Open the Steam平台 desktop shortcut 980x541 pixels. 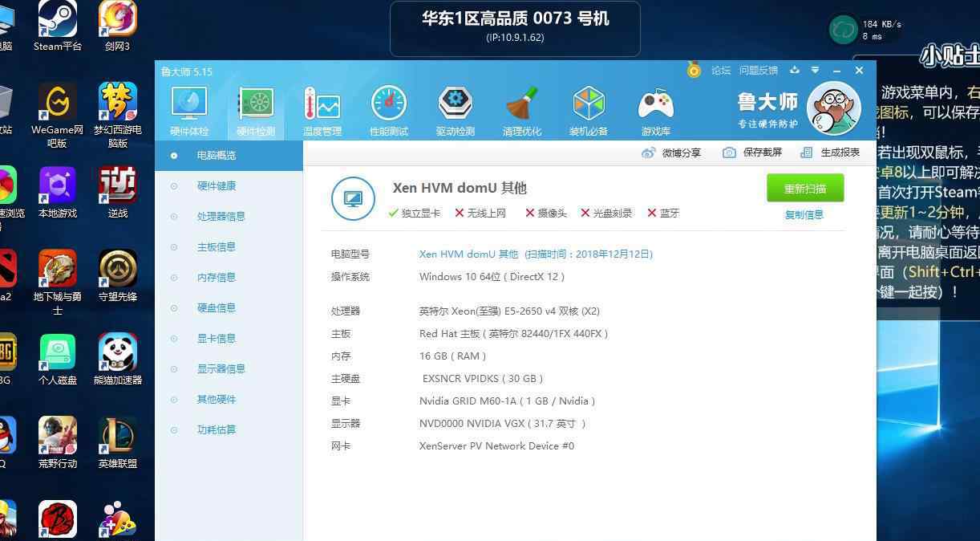[58, 24]
